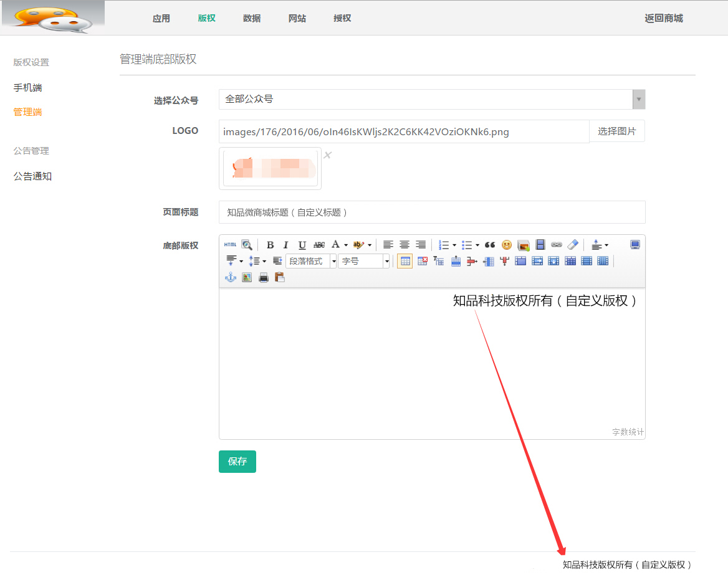This screenshot has height=580, width=728.
Task: Toggle HTML source mode in editor
Action: [230, 245]
